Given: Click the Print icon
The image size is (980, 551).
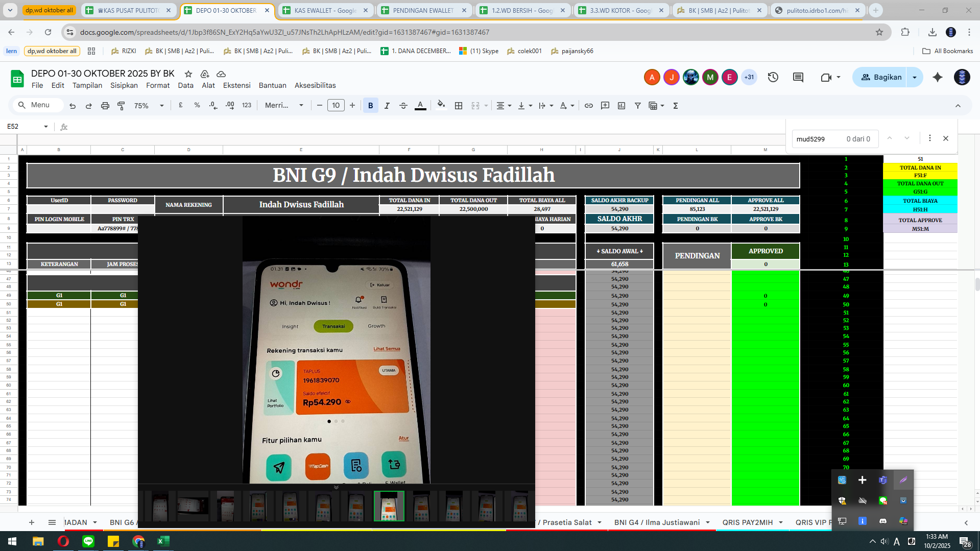Looking at the screenshot, I should pos(105,106).
